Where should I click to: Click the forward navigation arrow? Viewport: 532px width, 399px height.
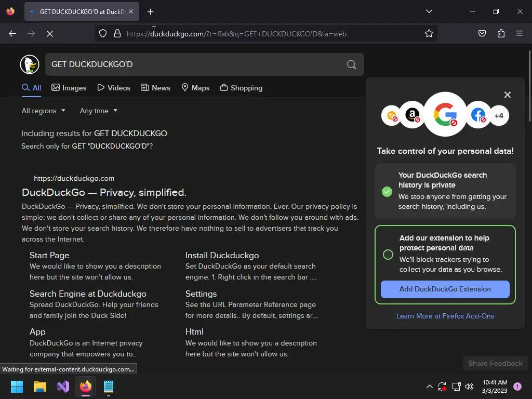[x=31, y=34]
